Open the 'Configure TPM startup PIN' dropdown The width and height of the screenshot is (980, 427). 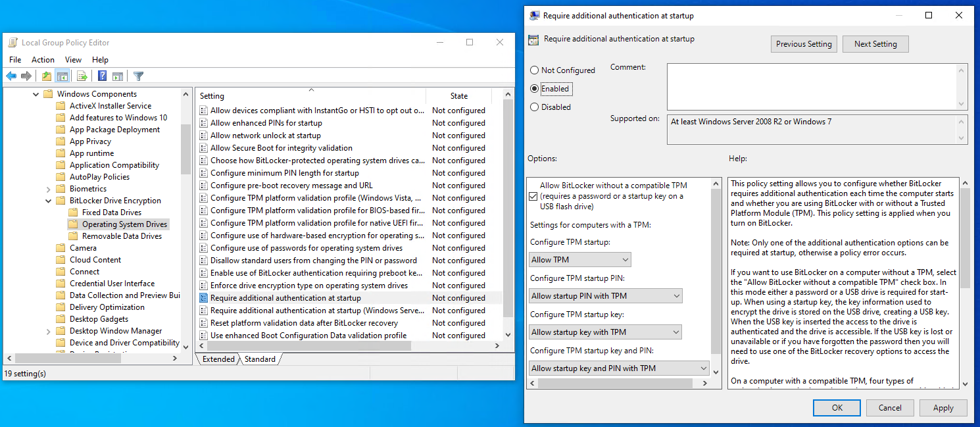point(606,296)
